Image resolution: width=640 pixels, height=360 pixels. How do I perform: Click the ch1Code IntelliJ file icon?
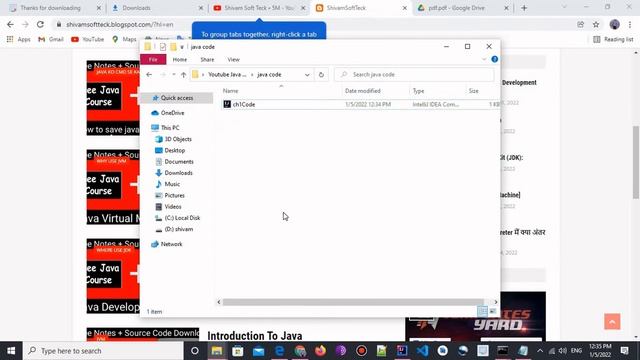tap(227, 104)
